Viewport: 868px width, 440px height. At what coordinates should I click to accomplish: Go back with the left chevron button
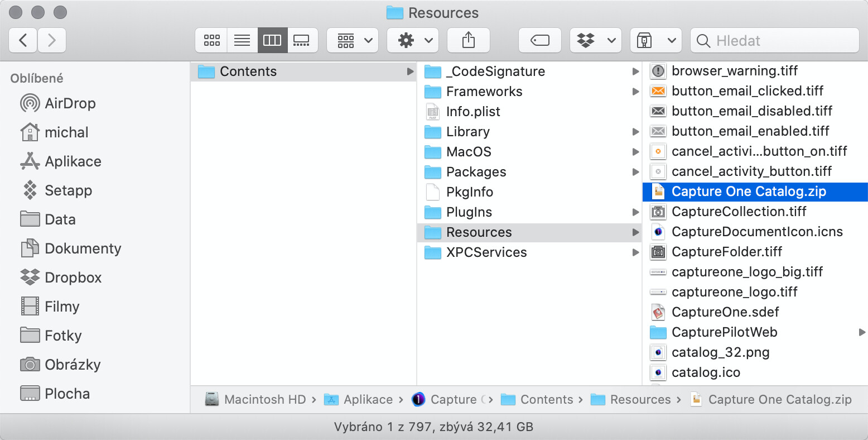tap(23, 40)
